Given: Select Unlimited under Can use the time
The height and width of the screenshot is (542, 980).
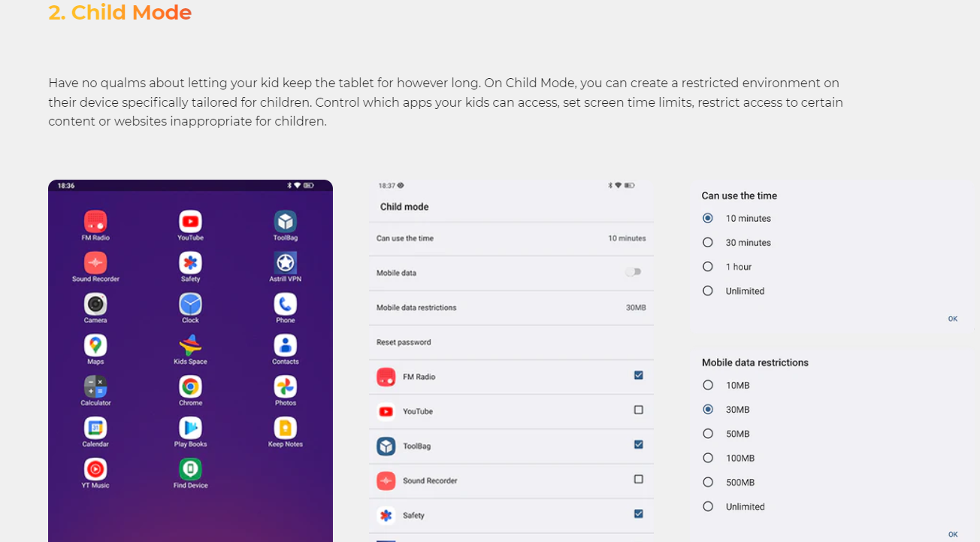Looking at the screenshot, I should pos(707,290).
